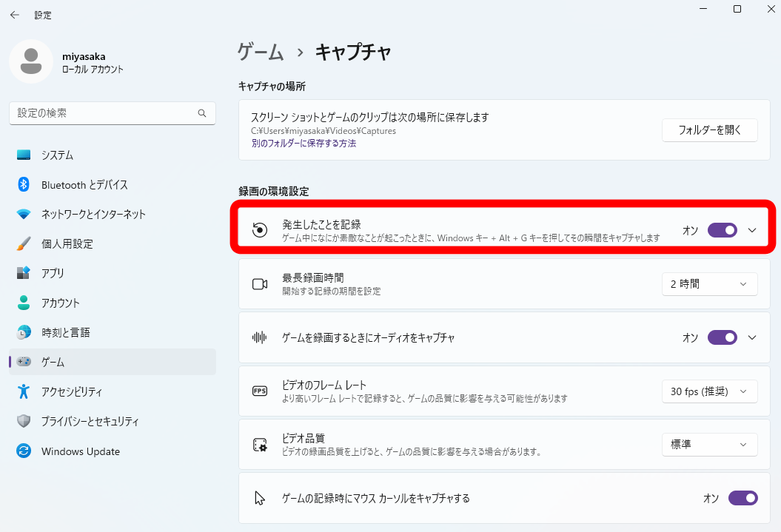Open the 別のフォルダーに保存する方法 link

pyautogui.click(x=304, y=144)
